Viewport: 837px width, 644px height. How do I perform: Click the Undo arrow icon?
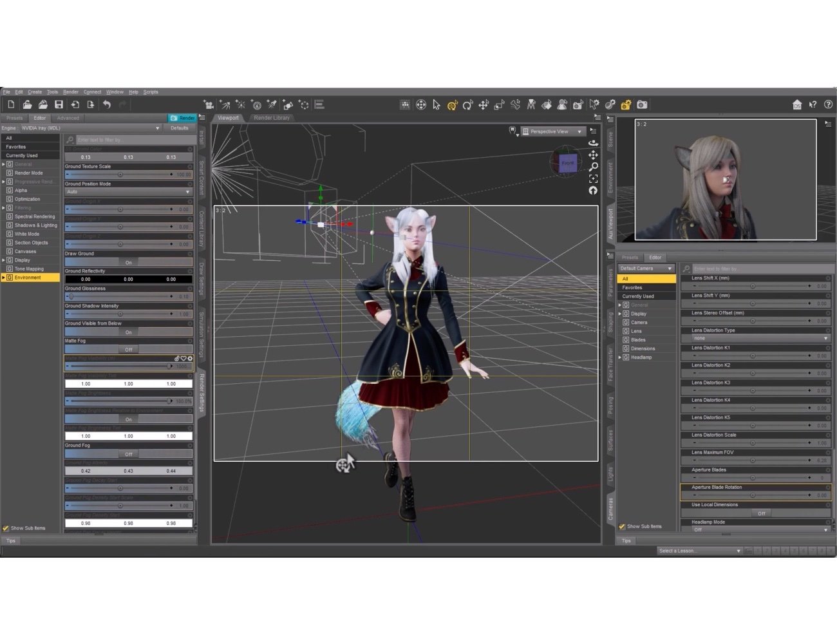tap(107, 104)
